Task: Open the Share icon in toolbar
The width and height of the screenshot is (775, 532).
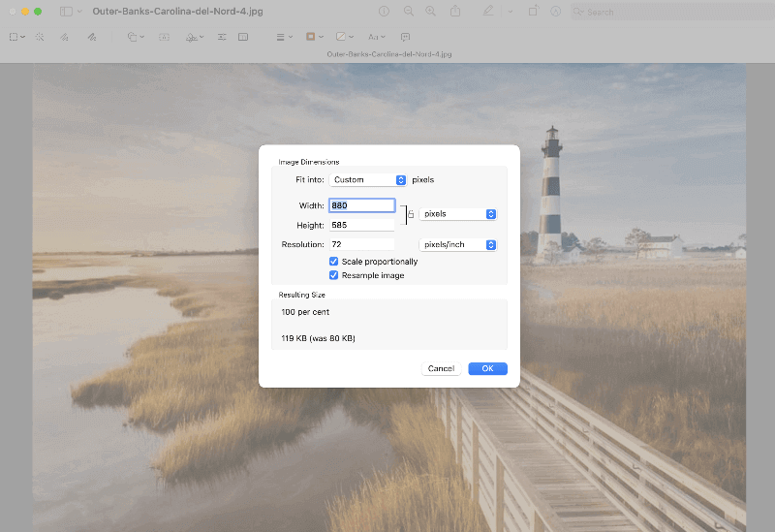Action: click(x=455, y=12)
